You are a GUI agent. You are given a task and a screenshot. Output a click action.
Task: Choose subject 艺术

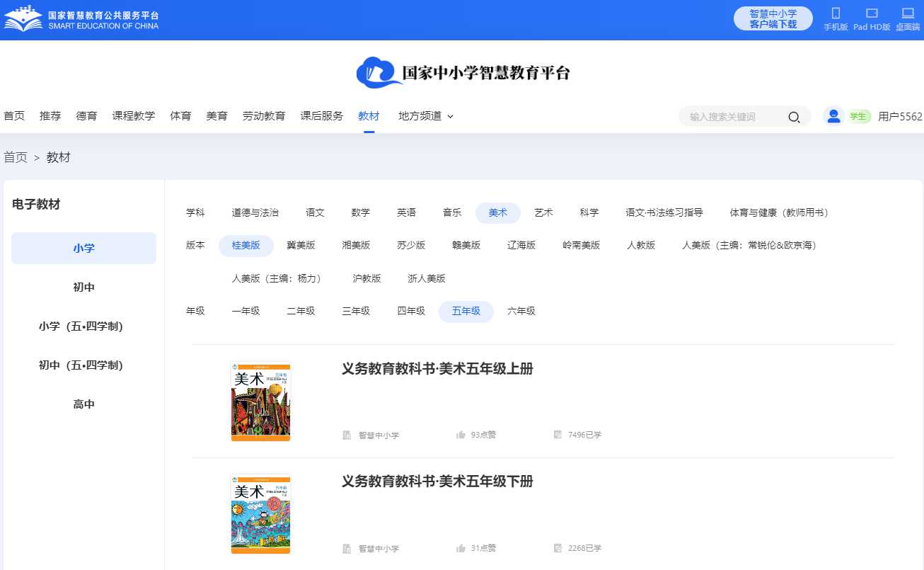coord(543,212)
